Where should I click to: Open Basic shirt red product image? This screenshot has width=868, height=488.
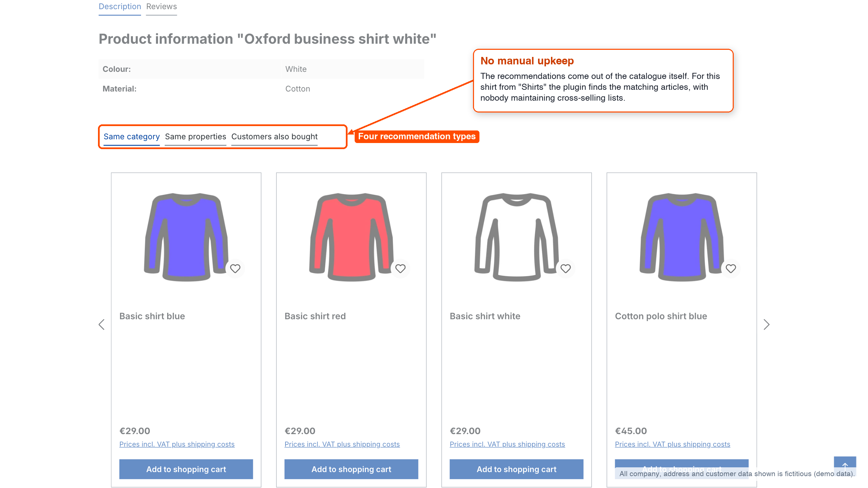(351, 237)
